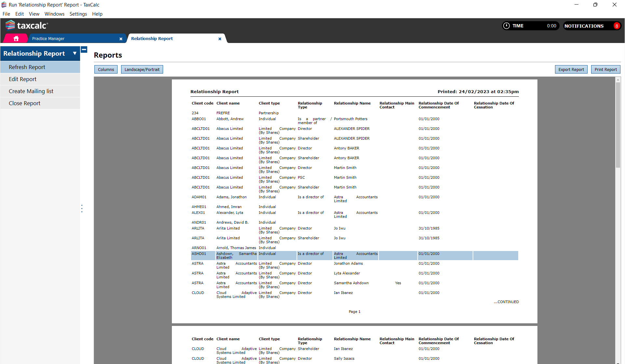Toggle Landscape/Portrait orientation
Image resolution: width=625 pixels, height=364 pixels.
[x=142, y=69]
